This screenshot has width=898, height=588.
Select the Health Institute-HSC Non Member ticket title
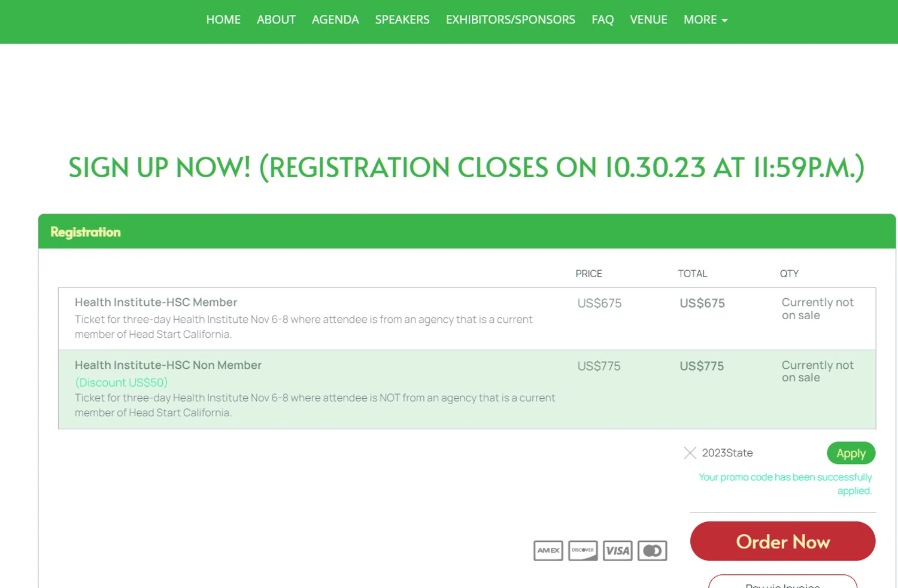[168, 365]
